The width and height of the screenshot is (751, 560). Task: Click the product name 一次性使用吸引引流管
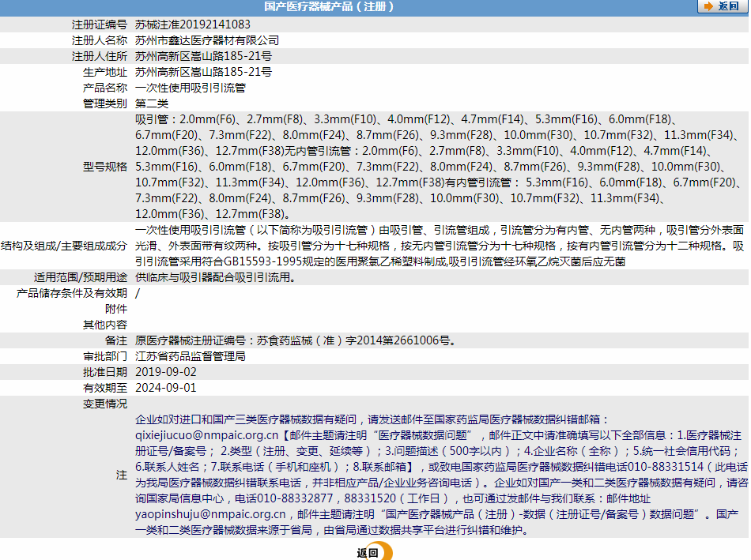[191, 88]
